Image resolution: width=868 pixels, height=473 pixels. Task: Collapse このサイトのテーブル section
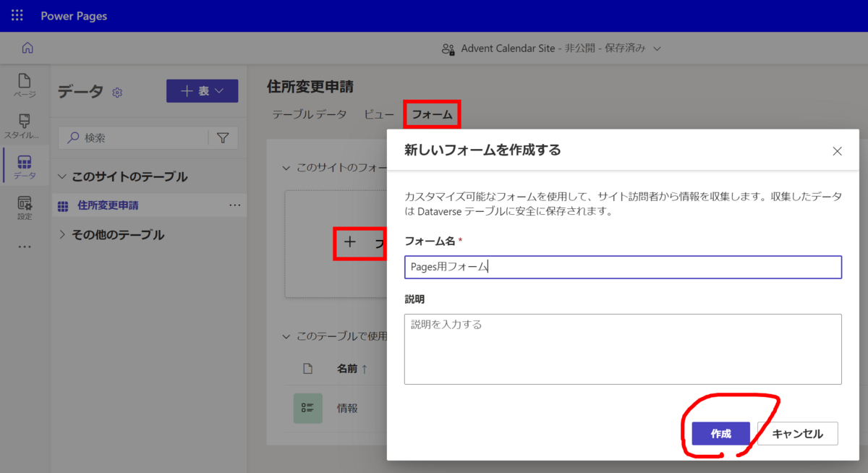click(64, 176)
